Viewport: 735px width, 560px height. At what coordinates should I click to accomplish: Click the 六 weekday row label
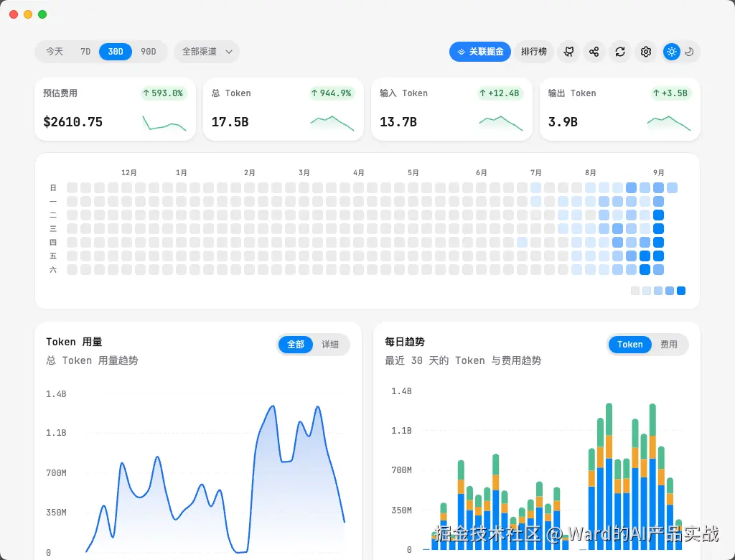(x=53, y=270)
